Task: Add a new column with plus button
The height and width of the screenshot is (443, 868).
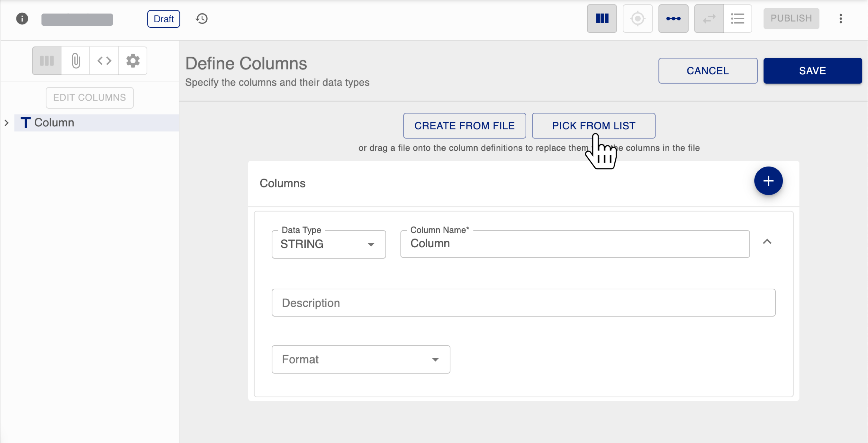Action: coord(768,181)
